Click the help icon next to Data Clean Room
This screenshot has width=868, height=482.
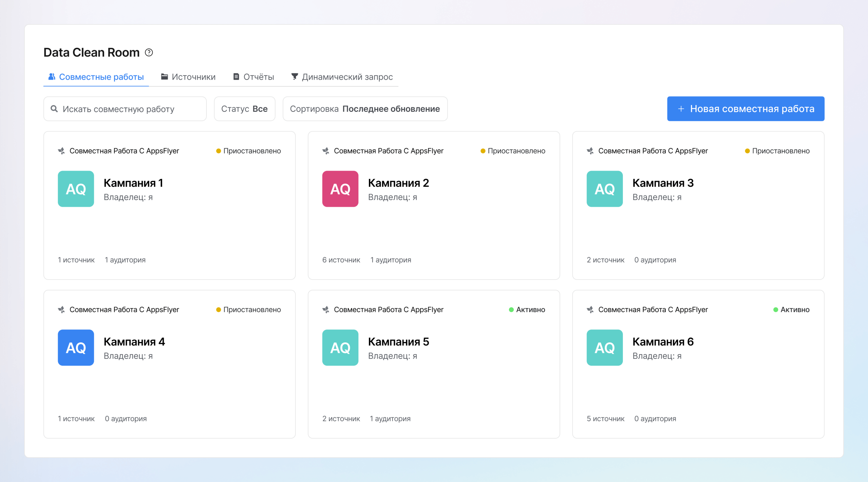click(149, 53)
